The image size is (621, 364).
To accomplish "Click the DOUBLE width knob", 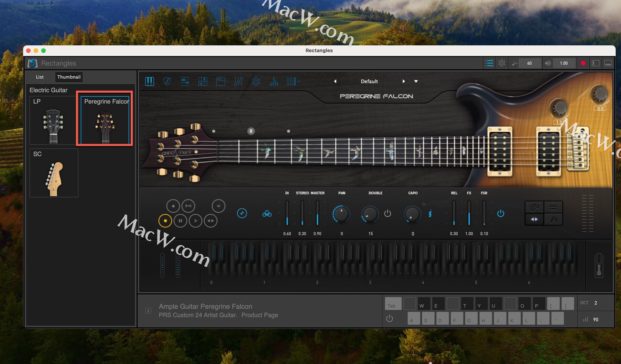I will tap(370, 214).
